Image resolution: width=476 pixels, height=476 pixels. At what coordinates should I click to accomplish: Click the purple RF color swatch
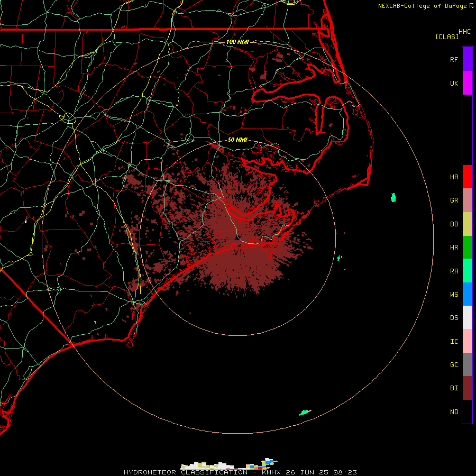click(x=467, y=59)
